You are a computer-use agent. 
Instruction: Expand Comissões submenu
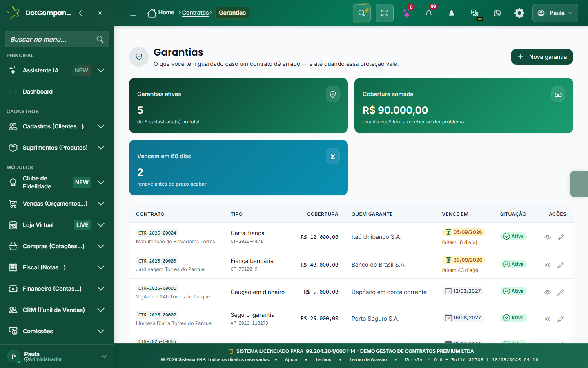pyautogui.click(x=57, y=331)
